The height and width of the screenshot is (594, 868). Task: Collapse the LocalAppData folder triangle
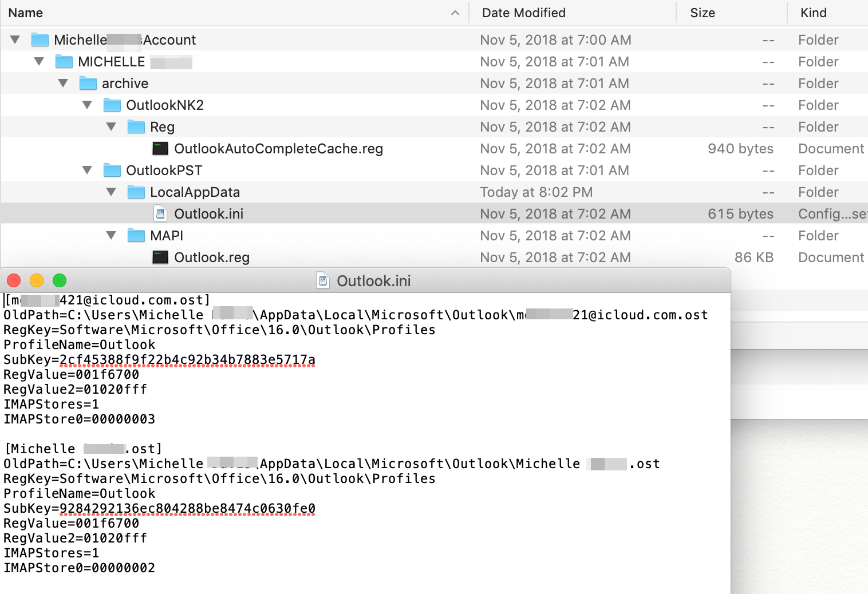click(111, 192)
